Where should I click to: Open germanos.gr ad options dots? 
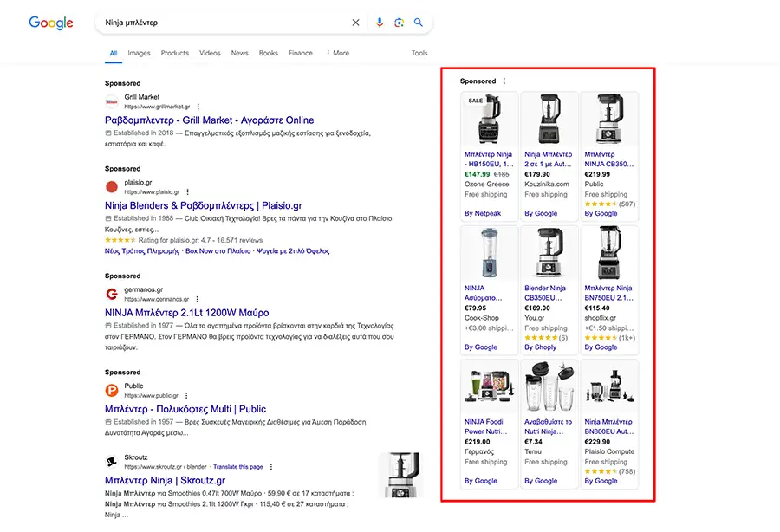[x=197, y=299]
